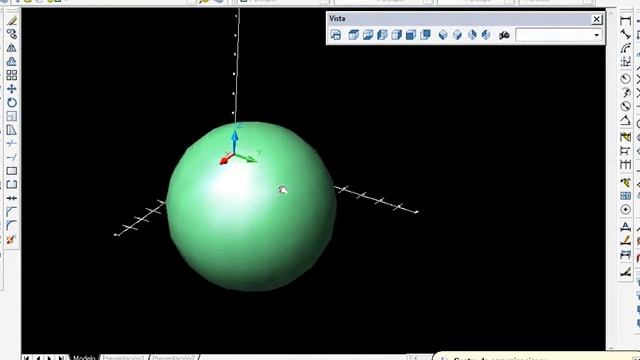This screenshot has height=360, width=640.
Task: Select the Explode tool
Action: pos(11,240)
